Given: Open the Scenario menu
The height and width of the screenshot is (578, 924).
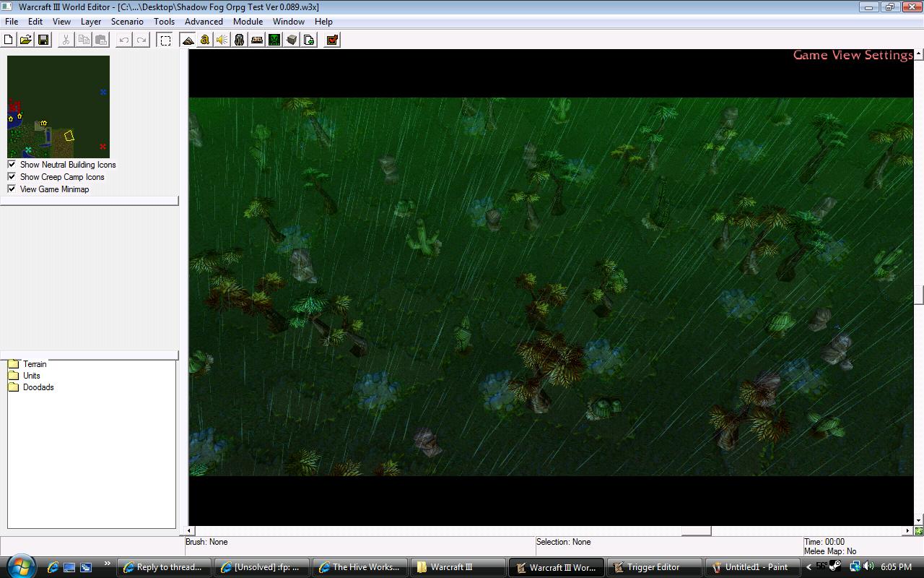Looking at the screenshot, I should coord(127,21).
